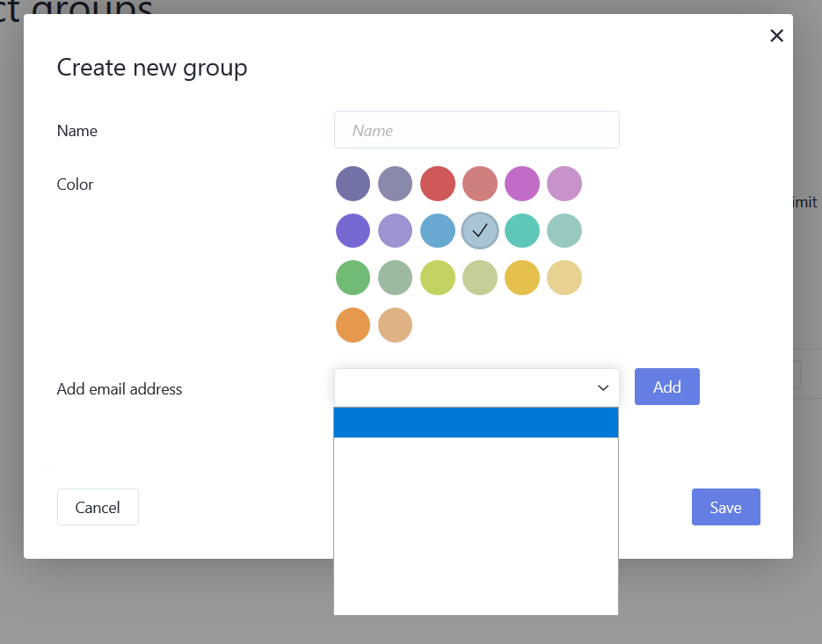This screenshot has width=822, height=644.
Task: Choose the lime green color swatch
Action: point(437,278)
